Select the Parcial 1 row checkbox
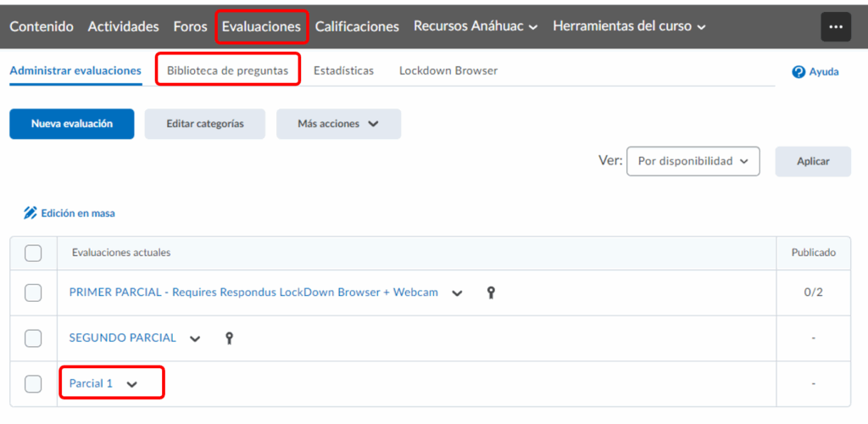 tap(33, 384)
